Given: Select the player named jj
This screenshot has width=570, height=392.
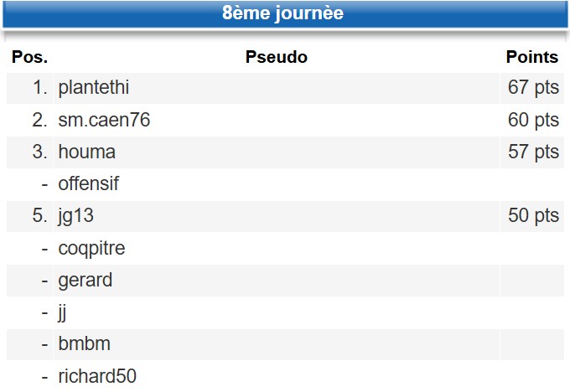Looking at the screenshot, I should [x=63, y=312].
